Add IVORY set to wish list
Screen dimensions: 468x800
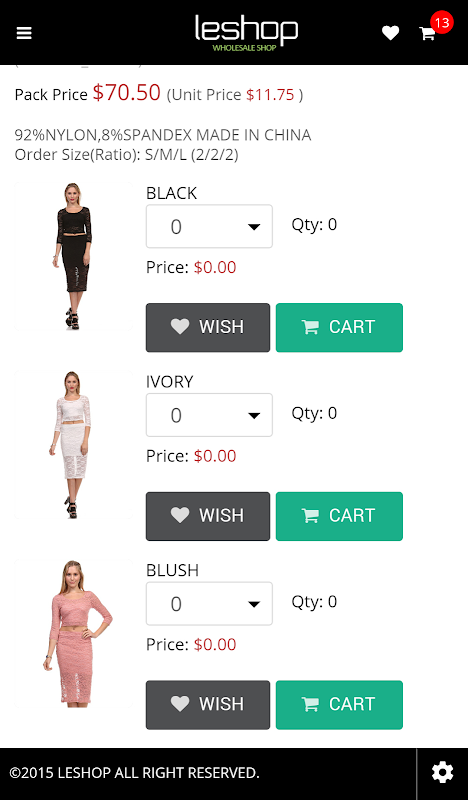coord(208,516)
